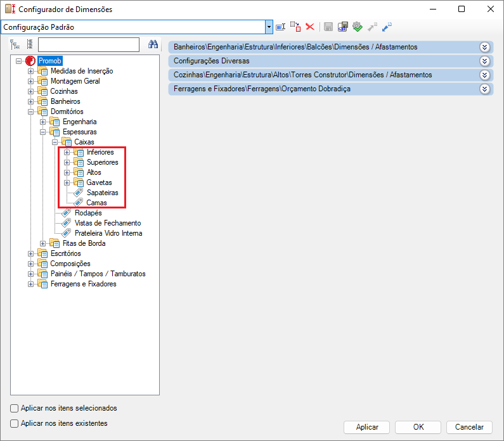Viewport: 504px width, 441px height.
Task: Expand the Inferiores tree node
Action: tap(67, 152)
